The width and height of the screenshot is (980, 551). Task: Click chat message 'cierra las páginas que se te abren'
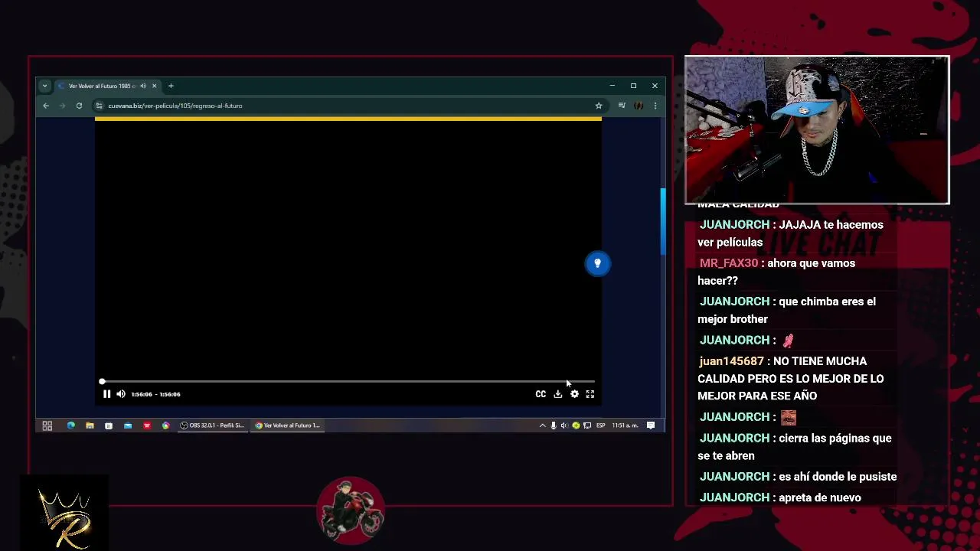point(795,447)
